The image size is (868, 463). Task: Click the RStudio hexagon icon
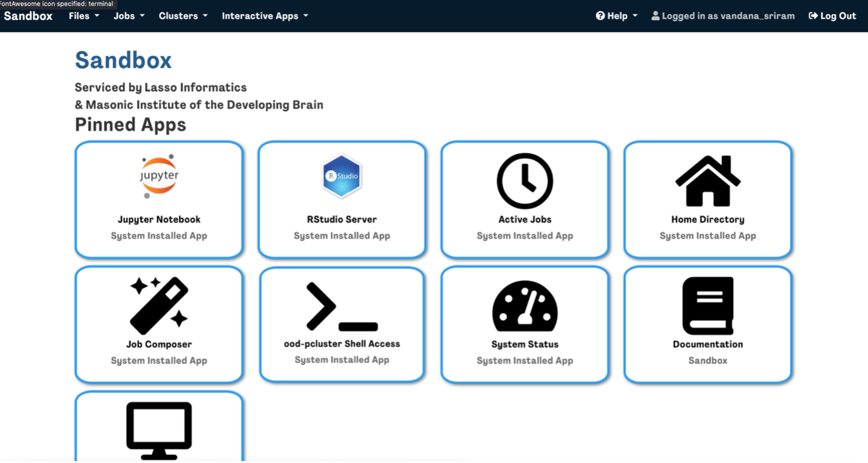click(x=342, y=177)
